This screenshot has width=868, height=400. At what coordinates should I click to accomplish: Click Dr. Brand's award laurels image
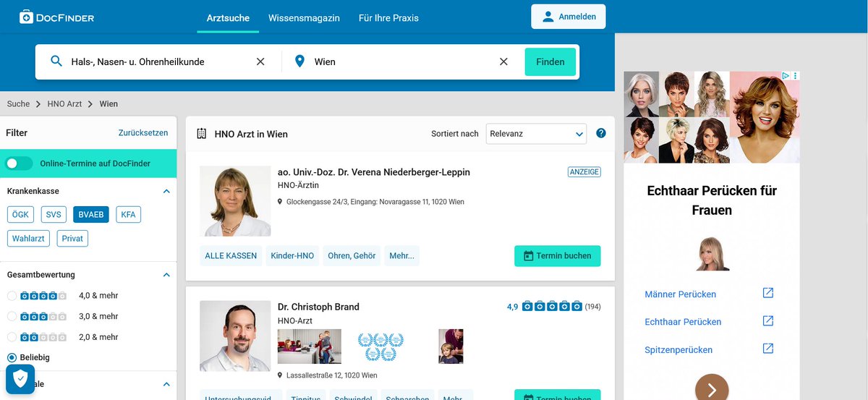click(x=380, y=346)
